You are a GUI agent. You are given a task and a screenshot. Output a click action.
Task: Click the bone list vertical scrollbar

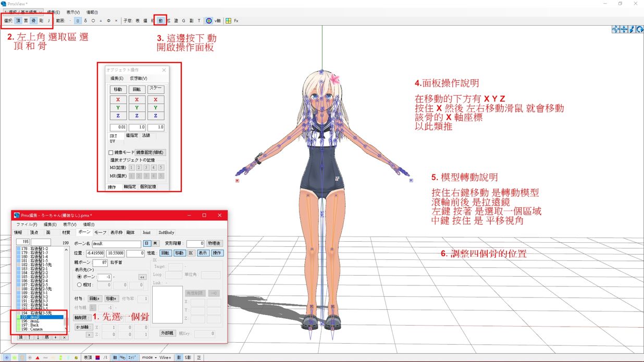66,289
